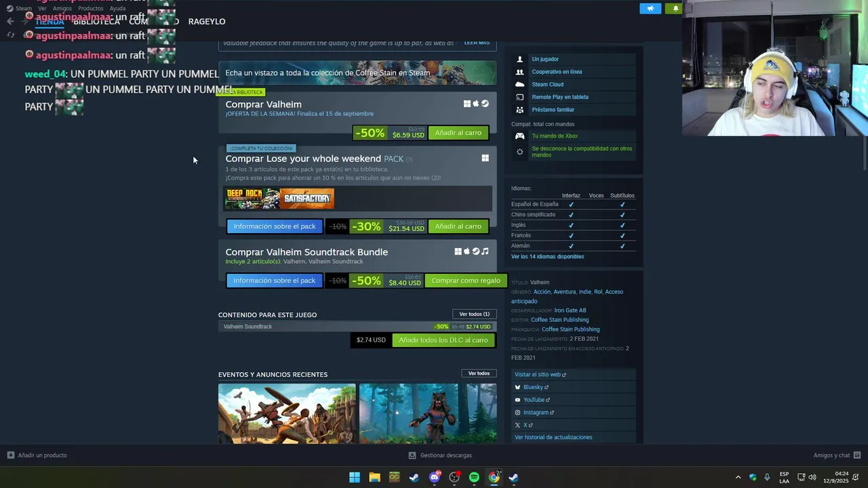Click the Remote Play cast icon
The width and height of the screenshot is (868, 488).
519,97
